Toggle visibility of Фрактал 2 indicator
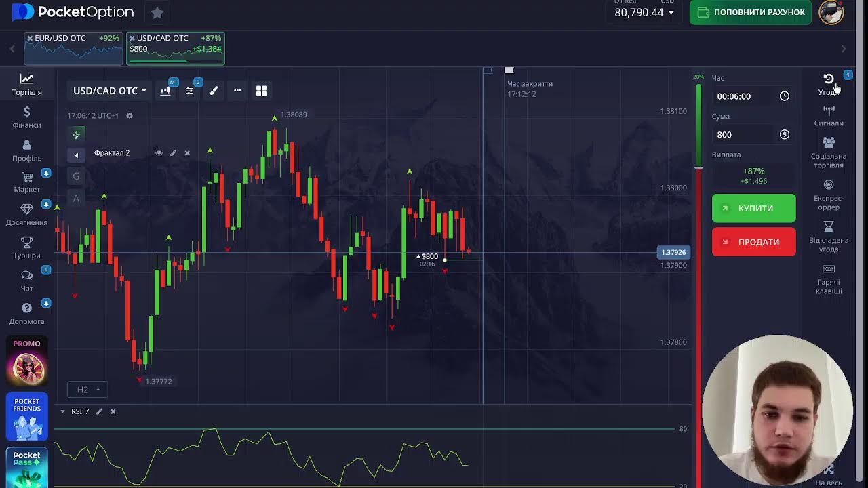This screenshot has height=488, width=868. pos(159,153)
